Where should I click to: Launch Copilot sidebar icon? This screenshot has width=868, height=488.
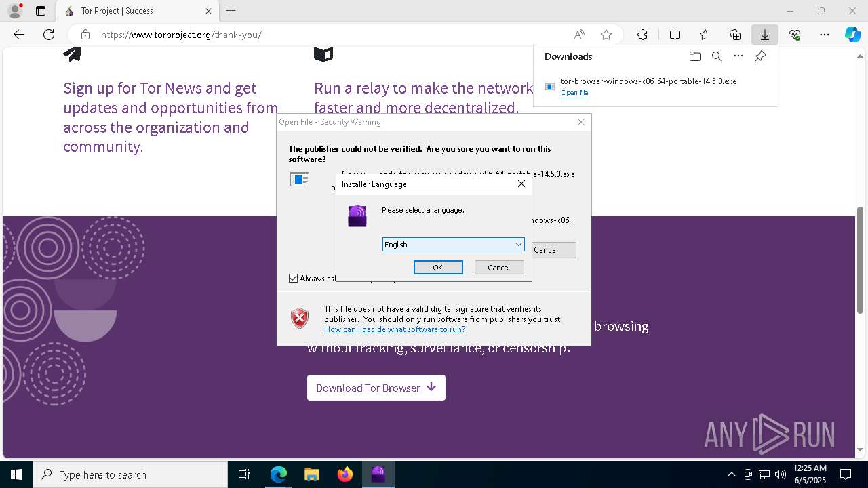853,35
